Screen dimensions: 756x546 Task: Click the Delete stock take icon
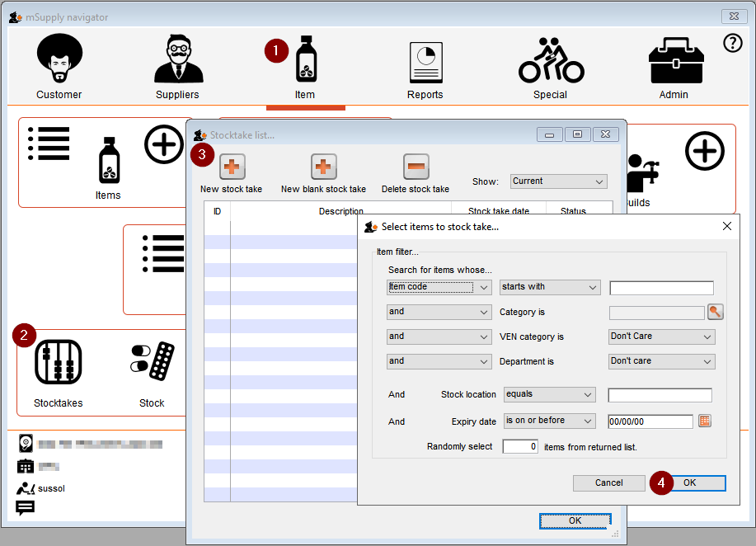tap(416, 168)
